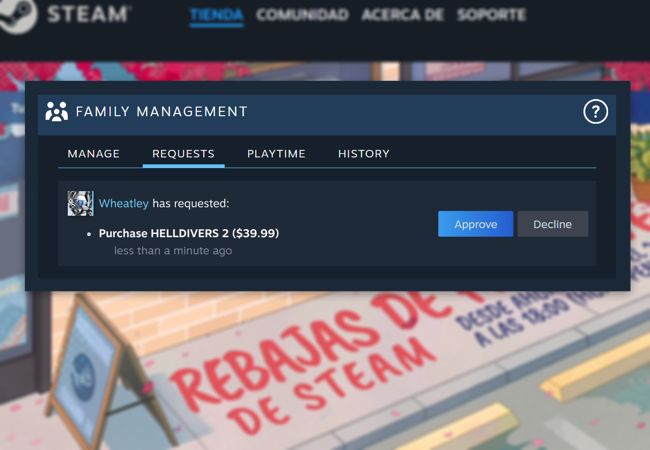Screen dimensions: 650x450
Task: Open Wheatley's profile name link
Action: tap(124, 203)
